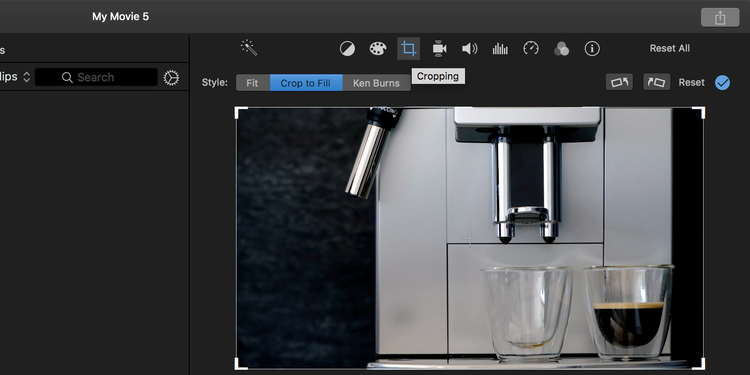Open the color correction palette icon

[378, 48]
